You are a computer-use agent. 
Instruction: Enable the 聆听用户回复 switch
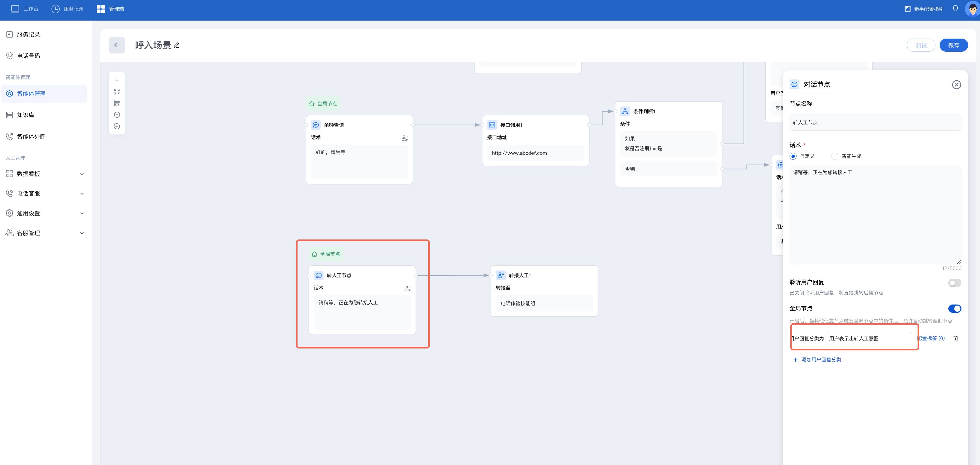pos(955,283)
